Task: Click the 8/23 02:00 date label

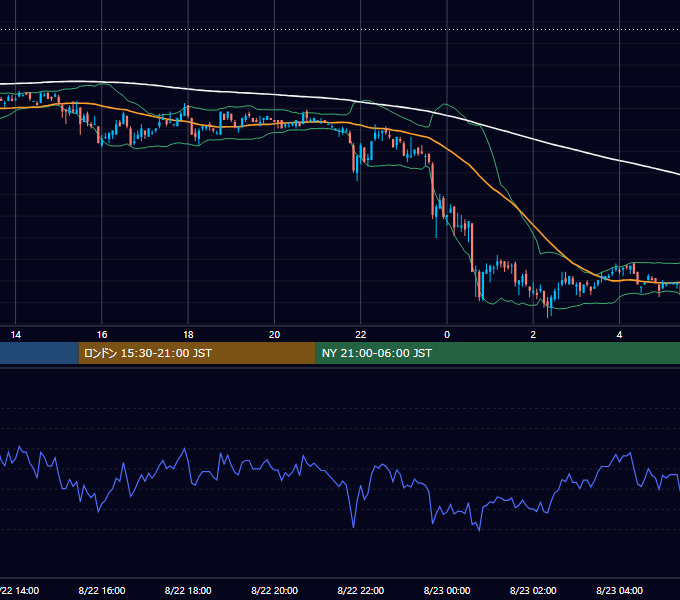Action: tap(533, 590)
